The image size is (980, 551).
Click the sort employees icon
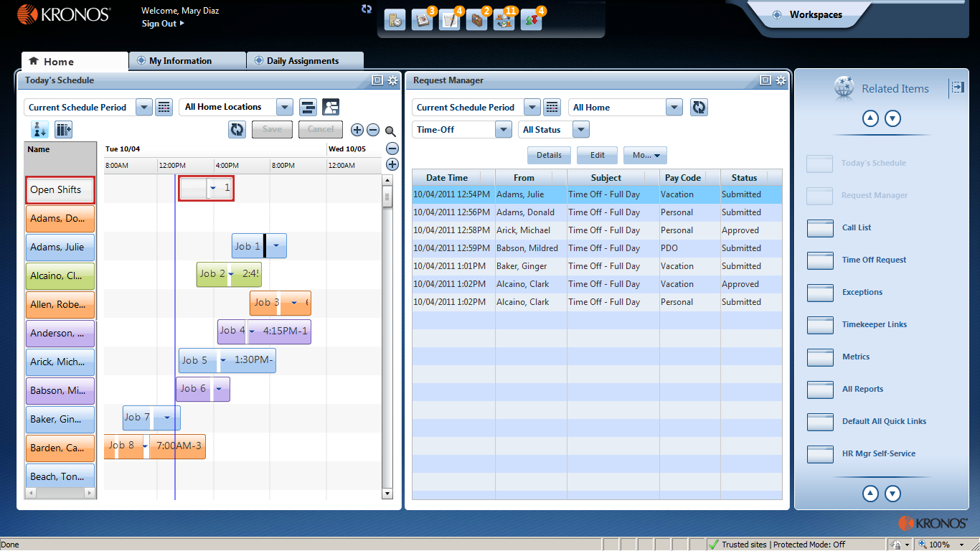click(x=39, y=130)
